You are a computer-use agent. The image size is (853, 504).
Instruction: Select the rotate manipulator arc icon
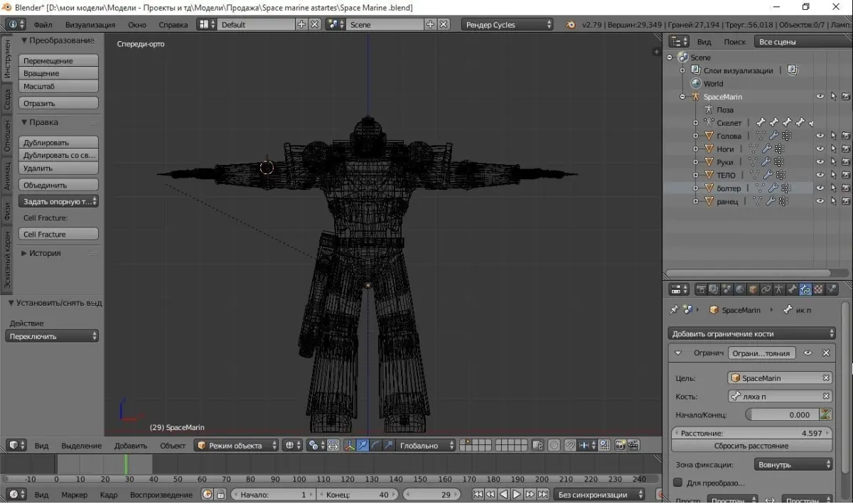[x=375, y=445]
